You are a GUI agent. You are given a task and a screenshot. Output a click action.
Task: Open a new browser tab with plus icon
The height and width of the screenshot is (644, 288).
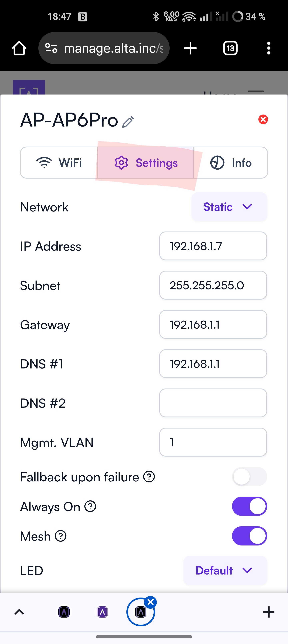click(190, 48)
